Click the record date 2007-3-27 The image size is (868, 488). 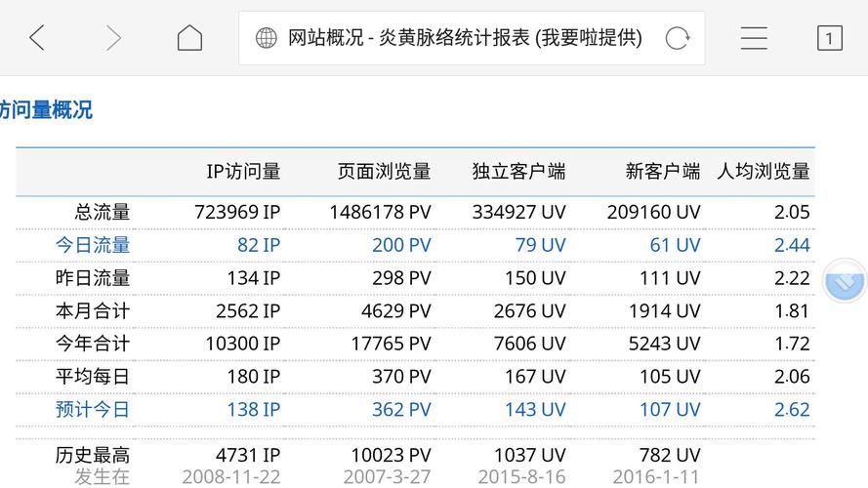click(x=387, y=476)
